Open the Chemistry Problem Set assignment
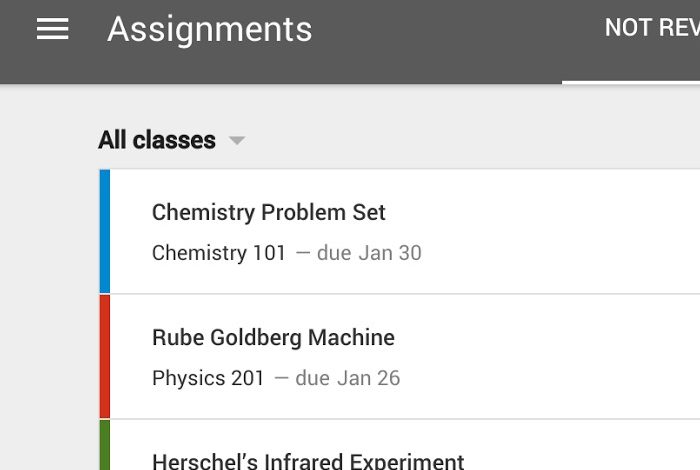 pyautogui.click(x=268, y=212)
